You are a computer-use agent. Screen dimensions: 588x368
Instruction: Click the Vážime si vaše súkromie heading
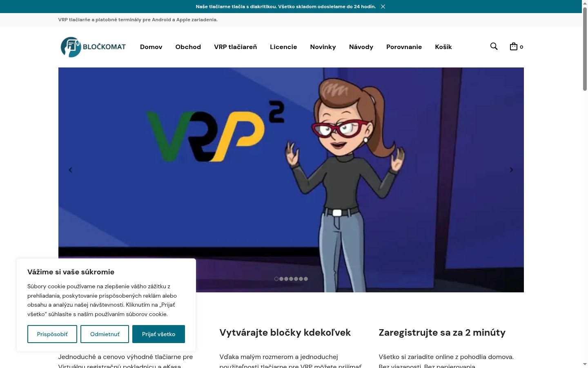[x=71, y=272]
